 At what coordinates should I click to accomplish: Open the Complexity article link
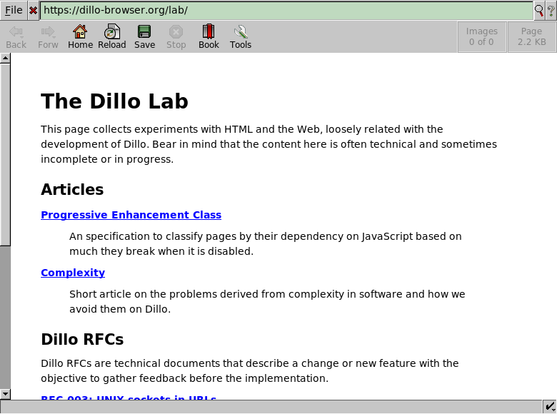point(73,273)
